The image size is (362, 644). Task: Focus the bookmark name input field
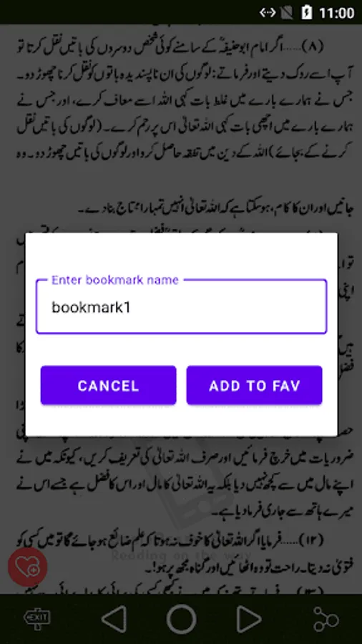tap(182, 306)
